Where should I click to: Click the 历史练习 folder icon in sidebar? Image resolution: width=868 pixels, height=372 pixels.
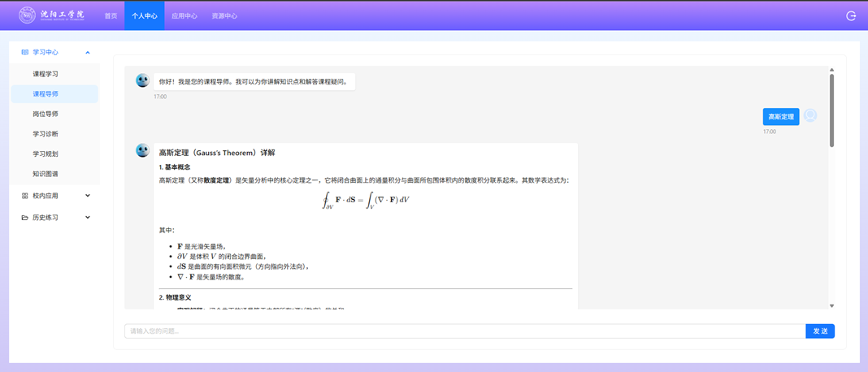24,218
